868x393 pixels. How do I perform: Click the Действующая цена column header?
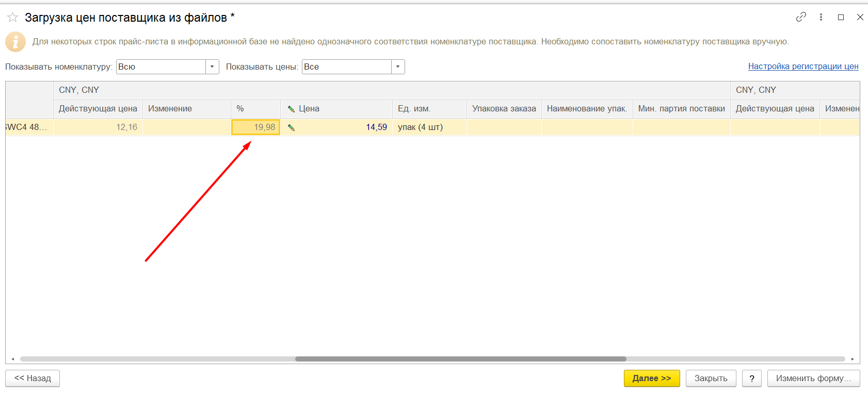(x=98, y=109)
